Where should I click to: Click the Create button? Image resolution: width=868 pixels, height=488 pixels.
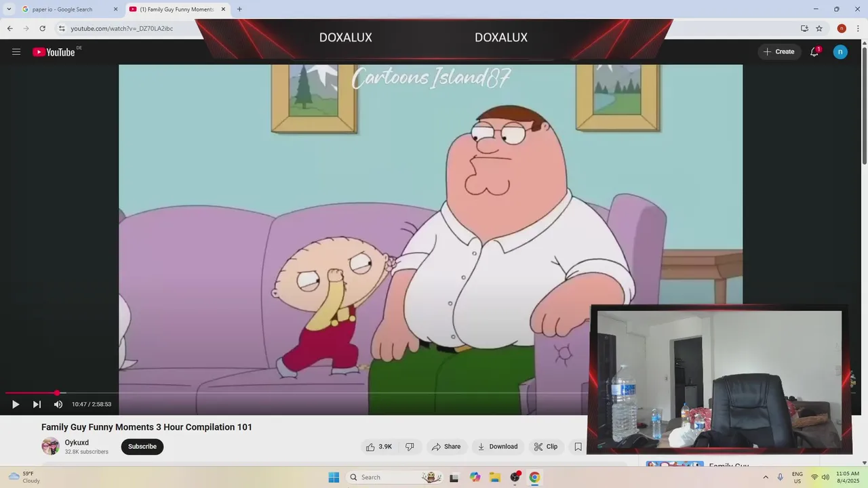(x=779, y=52)
